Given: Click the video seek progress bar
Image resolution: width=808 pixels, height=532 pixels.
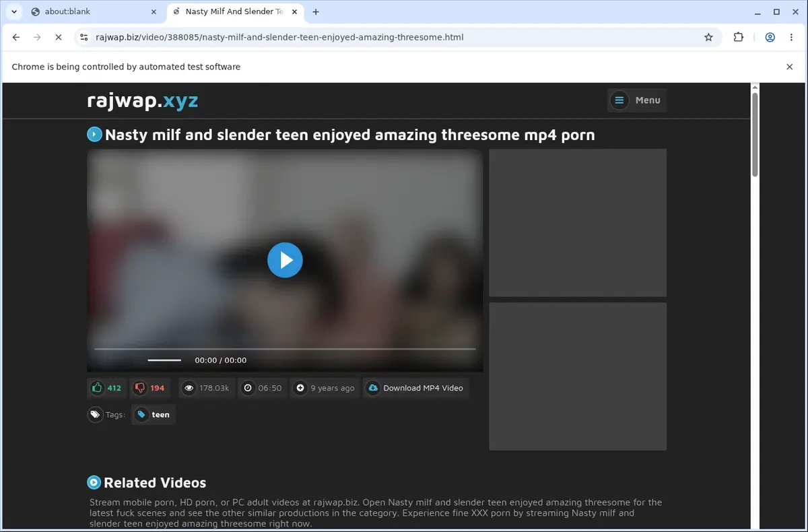Looking at the screenshot, I should (285, 349).
